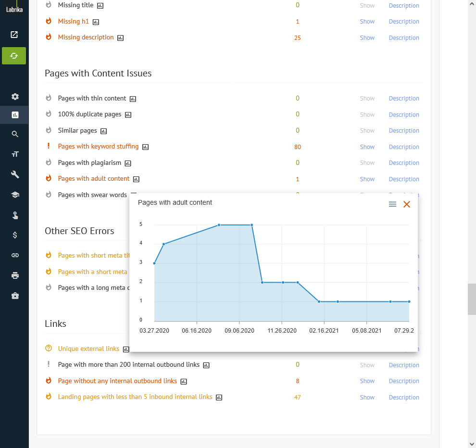This screenshot has height=448, width=476.
Task: Select the chain link icon in sidebar
Action: (15, 255)
